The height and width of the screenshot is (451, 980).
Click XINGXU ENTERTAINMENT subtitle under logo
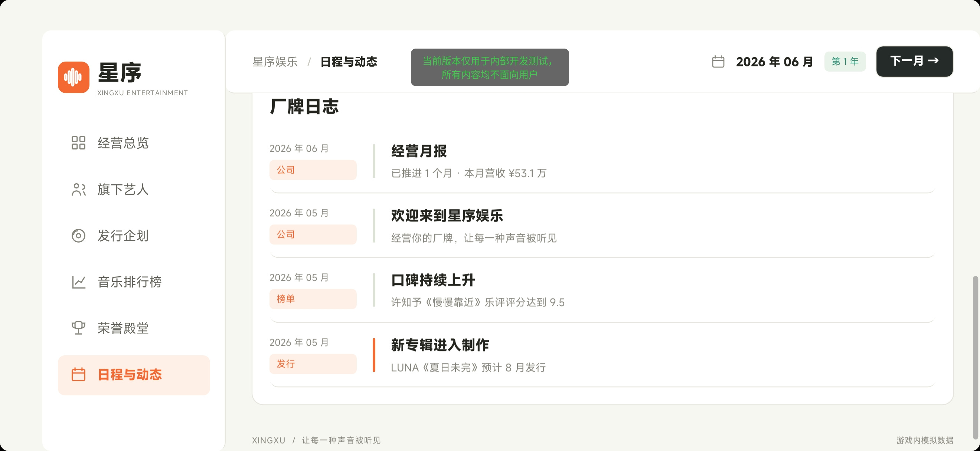[x=142, y=93]
